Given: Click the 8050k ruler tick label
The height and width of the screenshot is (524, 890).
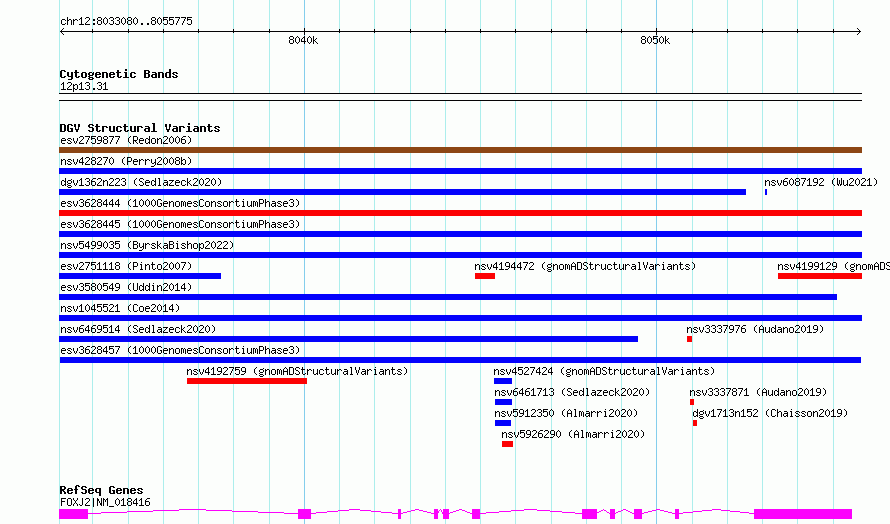Looking at the screenshot, I should [x=655, y=40].
